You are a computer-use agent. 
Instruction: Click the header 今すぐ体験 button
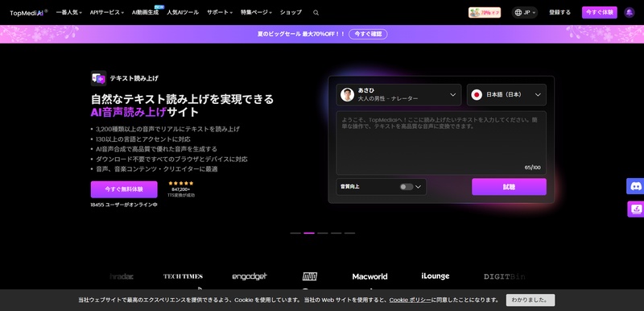(x=599, y=13)
